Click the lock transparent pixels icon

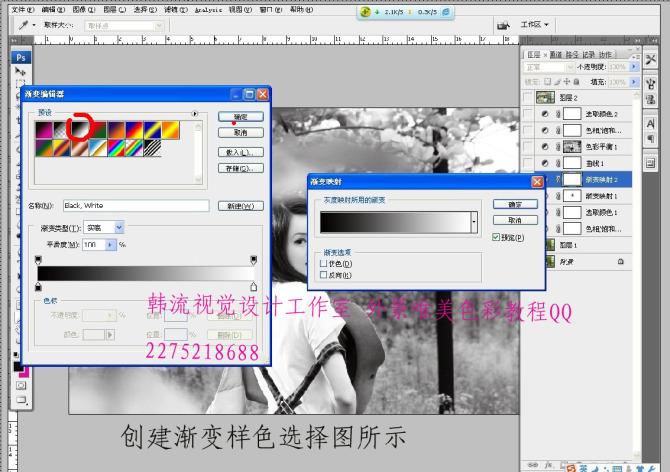pyautogui.click(x=548, y=82)
